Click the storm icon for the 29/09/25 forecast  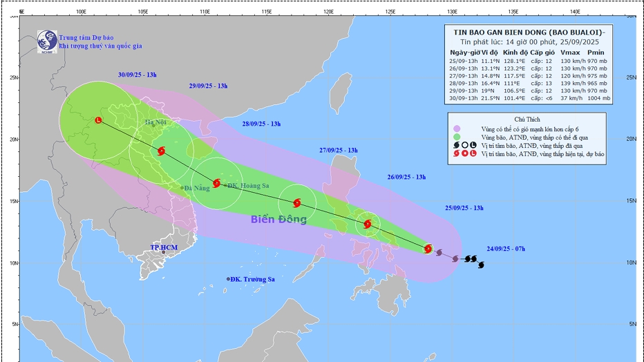(161, 151)
